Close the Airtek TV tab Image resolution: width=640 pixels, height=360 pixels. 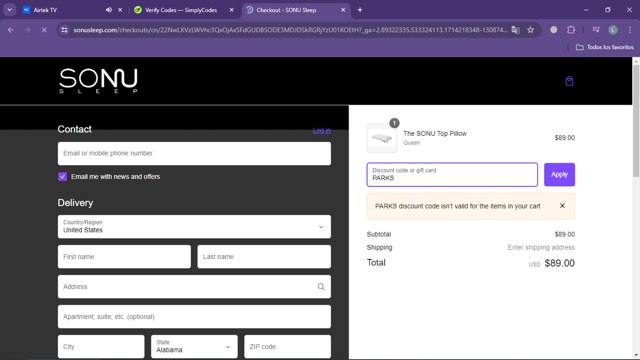pos(120,10)
